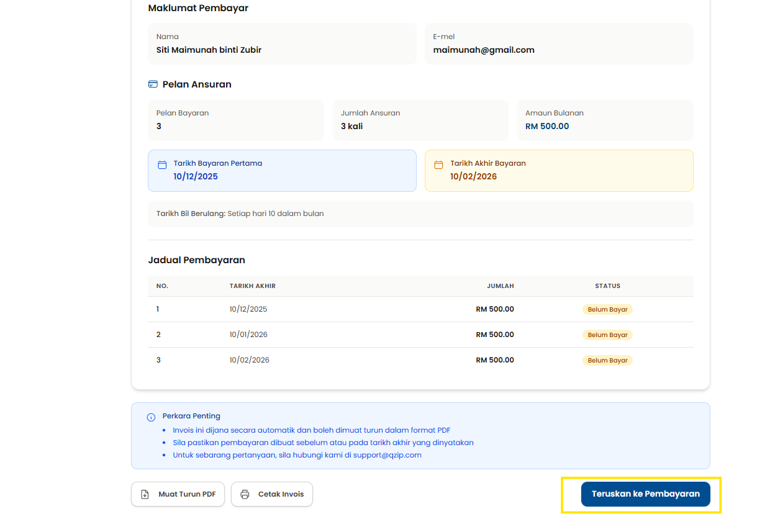This screenshot has width=770, height=532.
Task: Click the Amaun Bulanan RM 500.00 card
Action: (605, 120)
